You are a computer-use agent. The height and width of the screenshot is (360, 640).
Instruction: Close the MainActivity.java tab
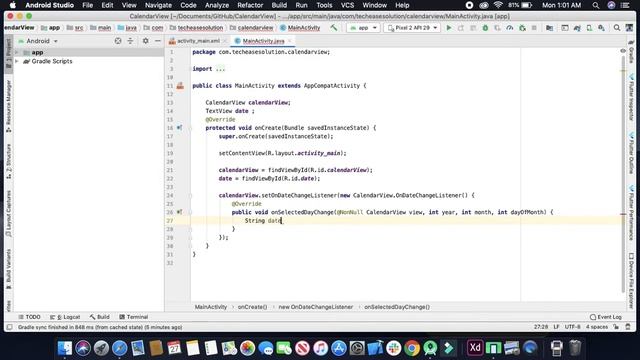click(290, 41)
